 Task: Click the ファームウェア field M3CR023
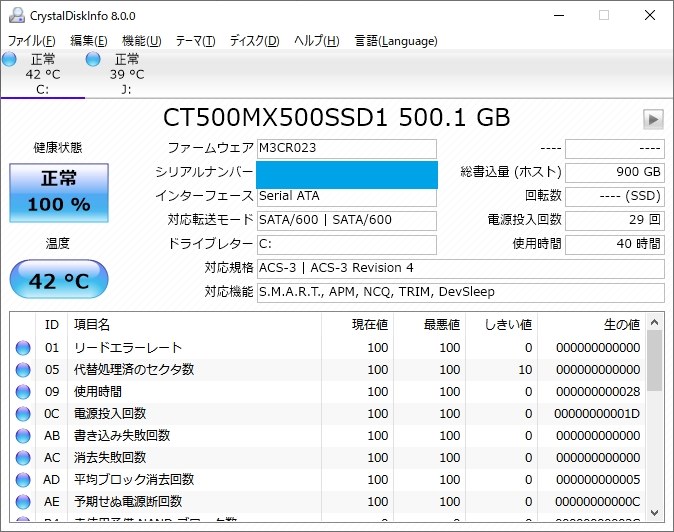(346, 148)
